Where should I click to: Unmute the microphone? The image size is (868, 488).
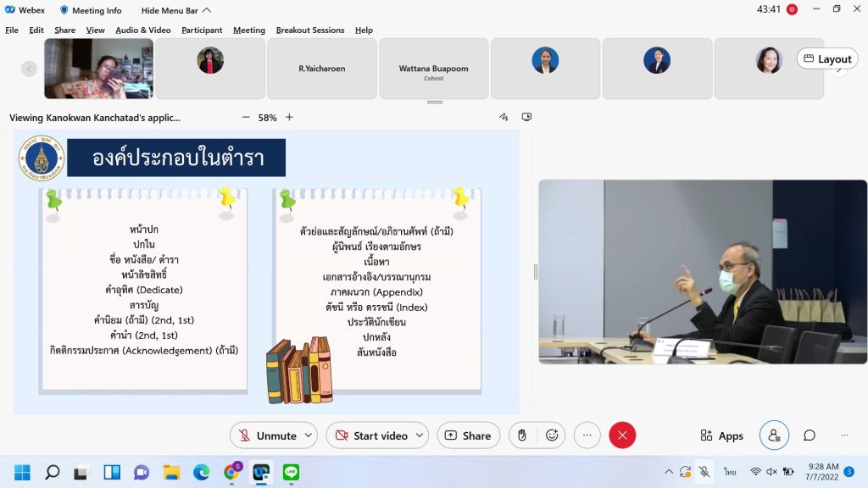pyautogui.click(x=268, y=435)
